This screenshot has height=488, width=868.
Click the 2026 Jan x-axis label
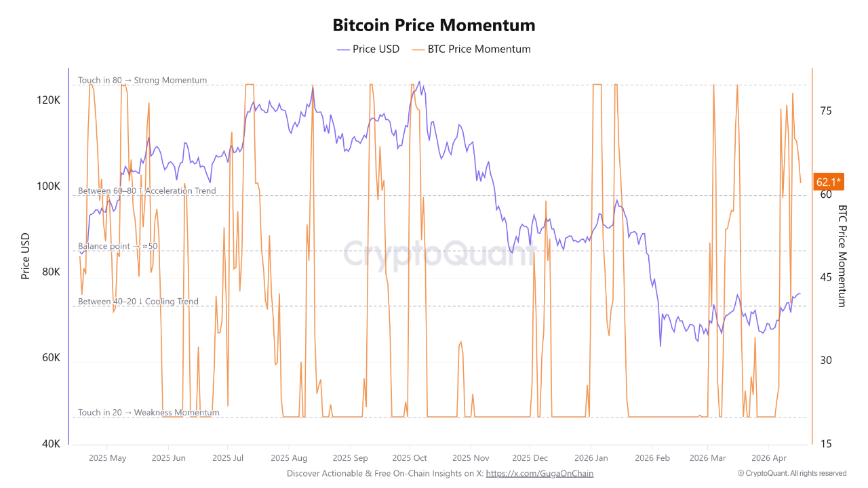click(x=590, y=457)
